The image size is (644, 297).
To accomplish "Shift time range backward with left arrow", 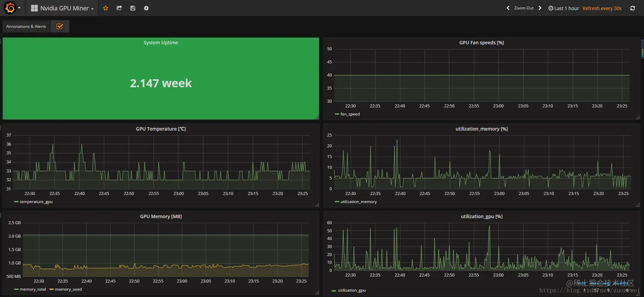I will [508, 8].
